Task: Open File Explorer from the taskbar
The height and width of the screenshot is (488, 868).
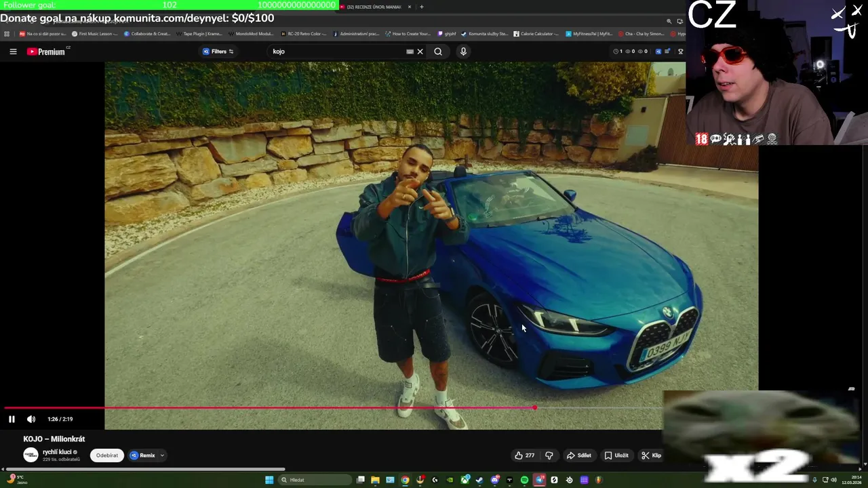Action: 375,480
